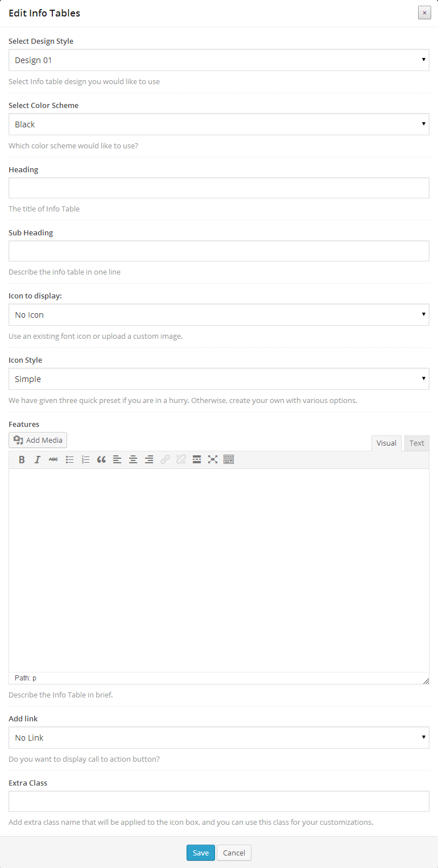Apply italic formatting in the editor

(38, 460)
